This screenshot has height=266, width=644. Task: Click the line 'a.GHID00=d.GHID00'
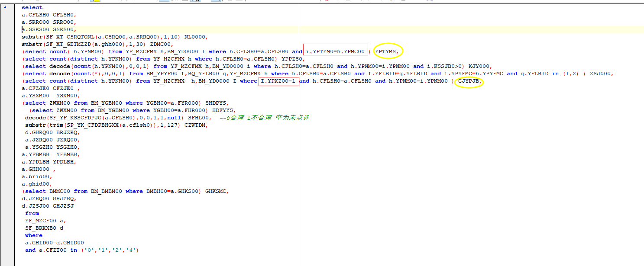pyautogui.click(x=54, y=243)
